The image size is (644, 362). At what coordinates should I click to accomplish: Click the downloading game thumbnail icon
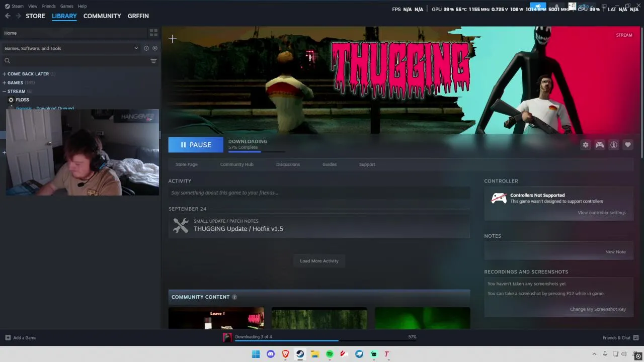click(227, 337)
